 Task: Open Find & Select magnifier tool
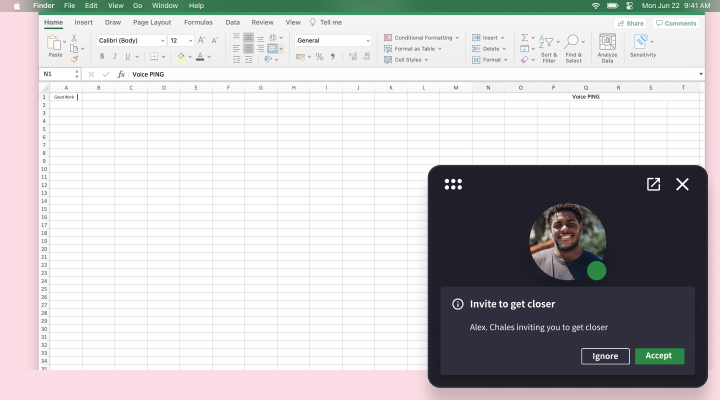click(x=573, y=42)
